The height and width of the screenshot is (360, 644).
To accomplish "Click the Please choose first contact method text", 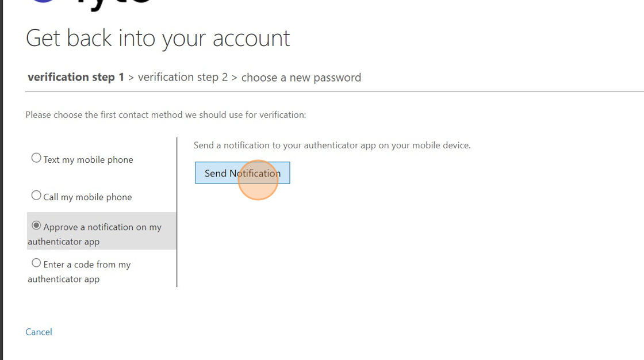I will [x=166, y=115].
